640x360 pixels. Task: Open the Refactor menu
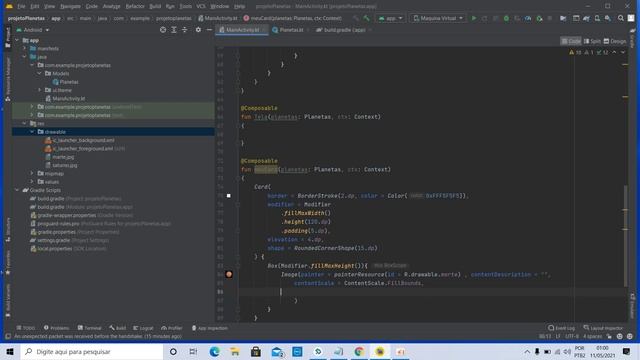(x=135, y=6)
